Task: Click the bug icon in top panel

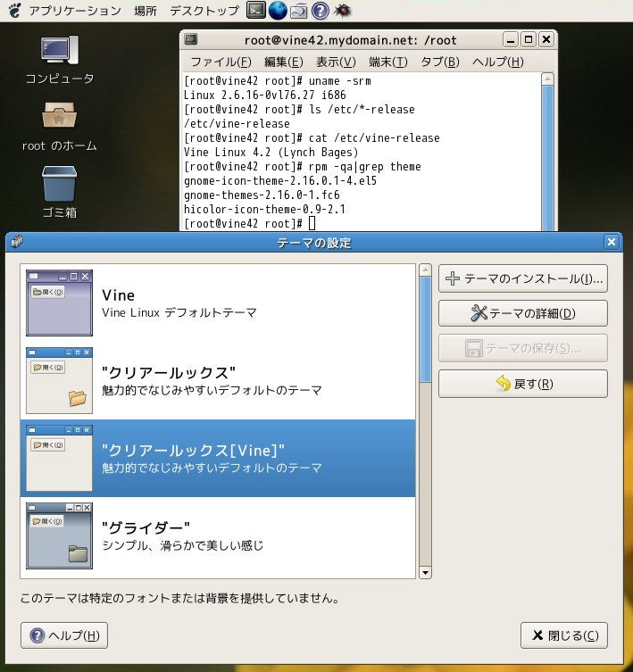Action: pyautogui.click(x=342, y=11)
